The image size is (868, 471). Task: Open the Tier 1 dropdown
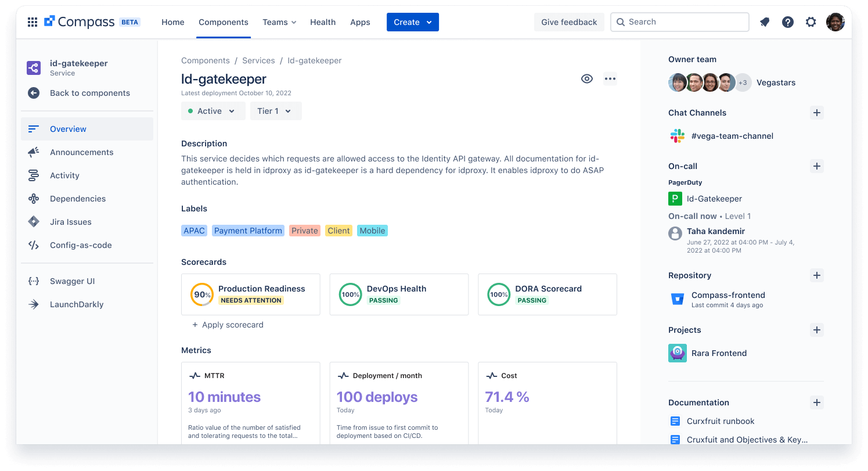tap(276, 110)
